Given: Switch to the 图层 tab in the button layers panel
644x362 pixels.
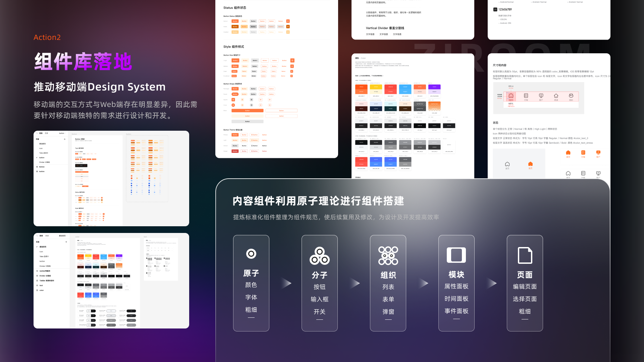Looking at the screenshot, I should 41,133.
